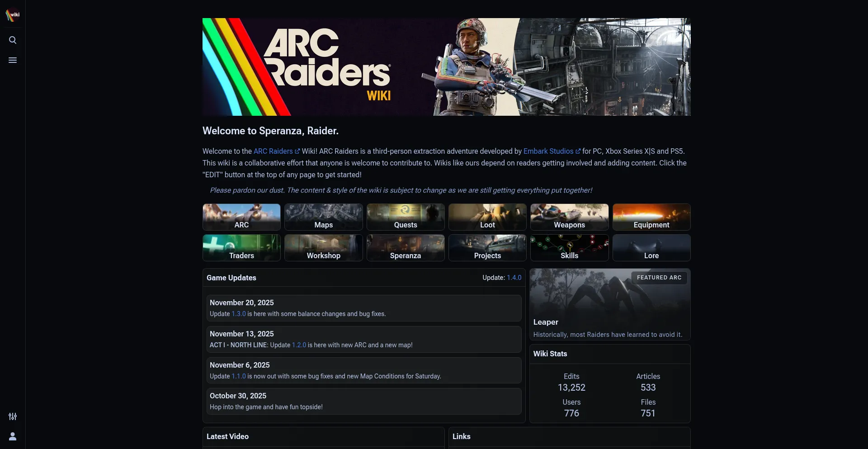Click the ARC Raiders Wiki banner image
The width and height of the screenshot is (868, 449).
pyautogui.click(x=447, y=67)
